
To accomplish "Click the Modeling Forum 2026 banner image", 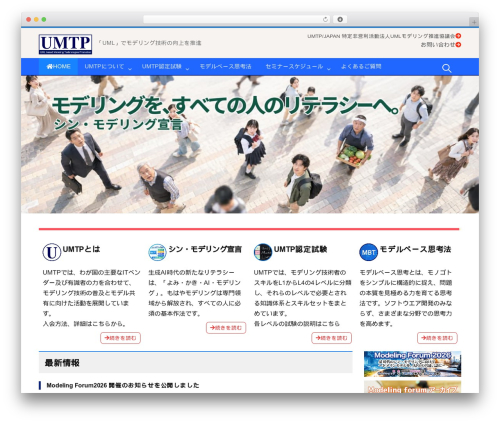I will click(x=412, y=364).
